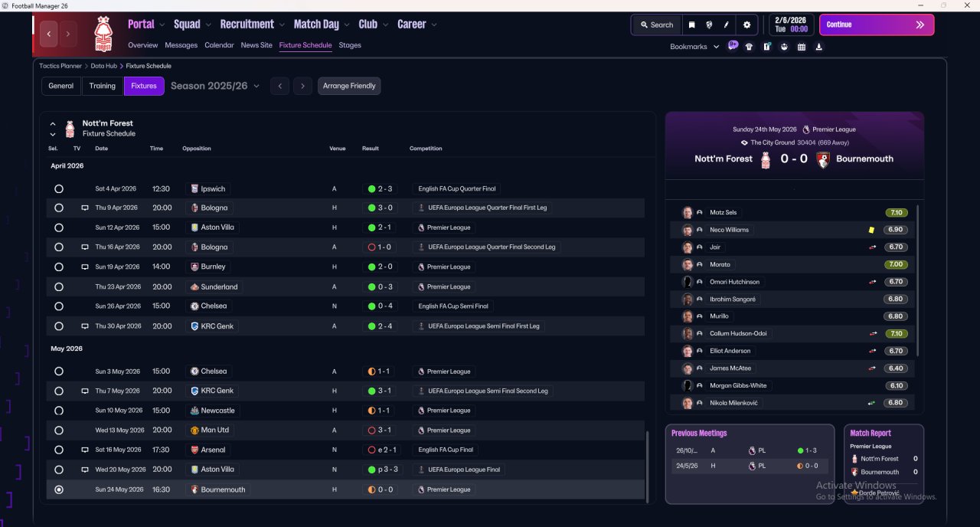Click Matz Sels 7.10 rating badge

coord(896,212)
